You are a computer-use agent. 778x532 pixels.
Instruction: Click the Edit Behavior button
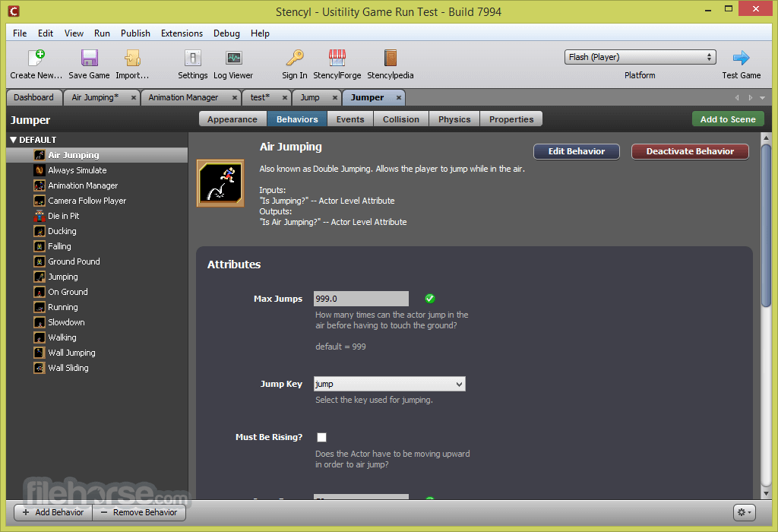[x=577, y=151]
